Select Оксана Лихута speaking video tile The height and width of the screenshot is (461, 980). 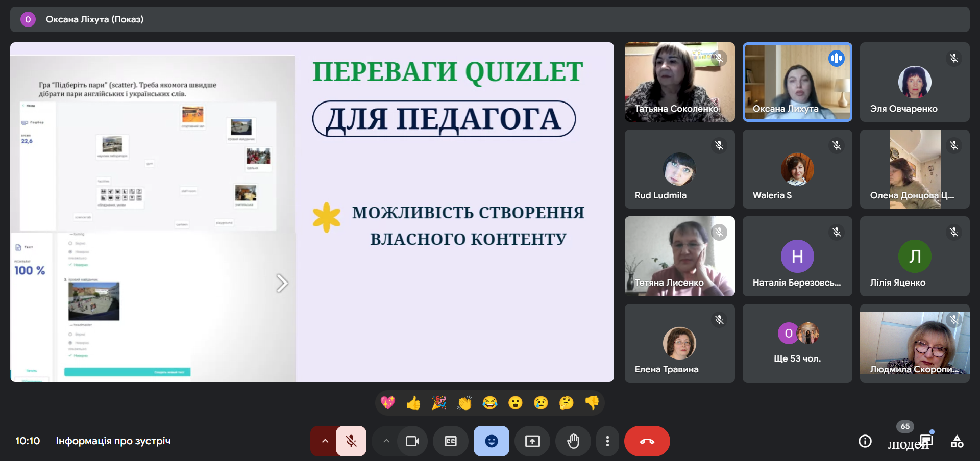797,82
